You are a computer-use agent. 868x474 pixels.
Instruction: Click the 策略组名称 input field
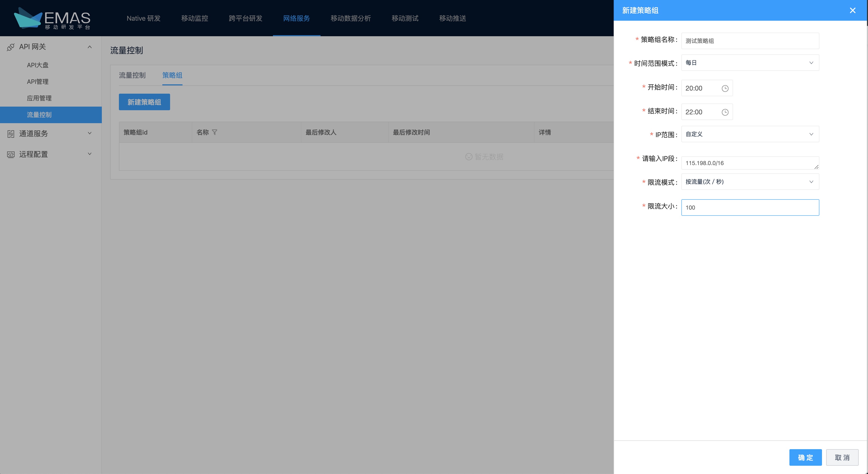click(x=750, y=41)
